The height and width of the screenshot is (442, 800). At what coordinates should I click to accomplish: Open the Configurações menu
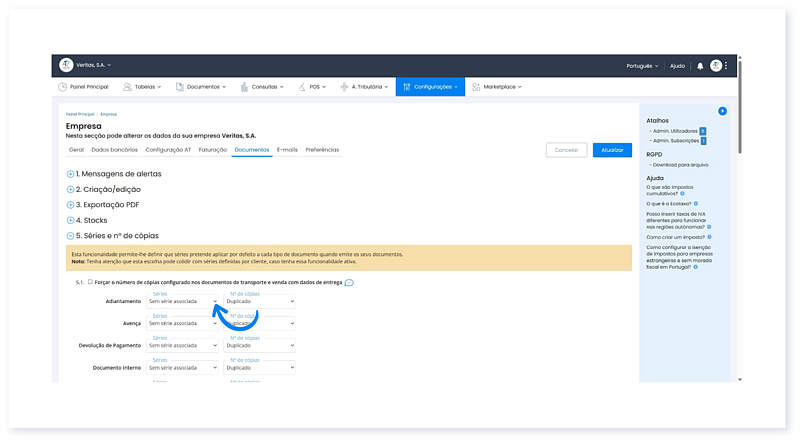pos(430,87)
